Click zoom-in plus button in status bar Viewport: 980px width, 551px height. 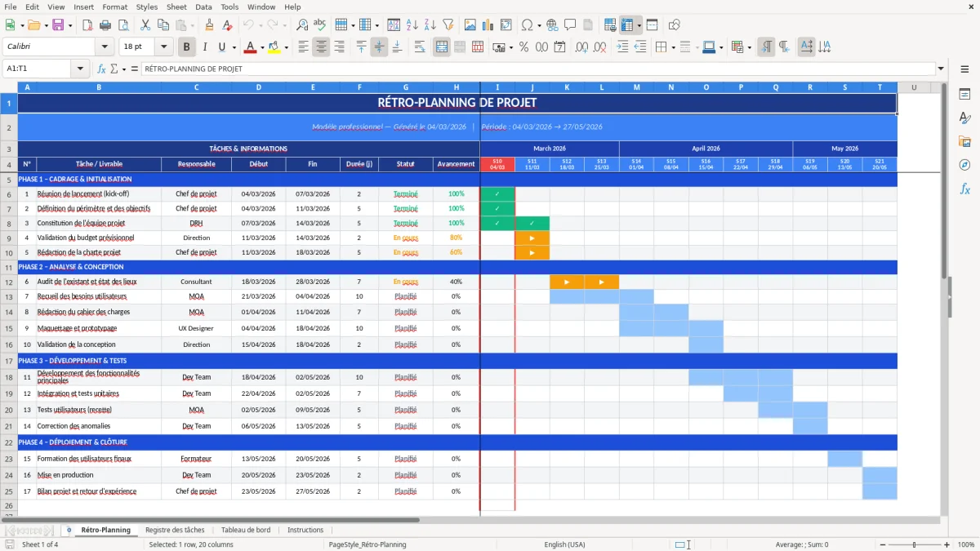pos(947,544)
